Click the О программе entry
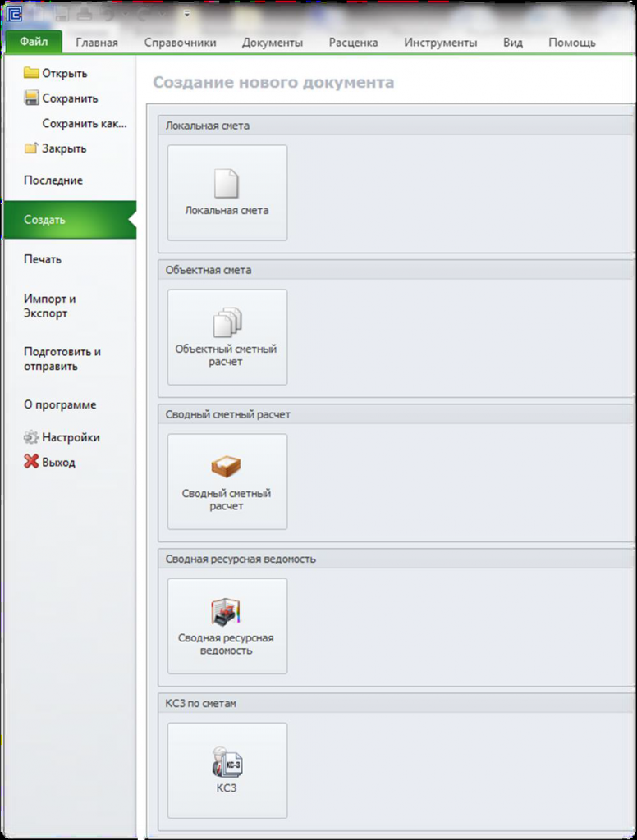The height and width of the screenshot is (840, 637). click(60, 404)
